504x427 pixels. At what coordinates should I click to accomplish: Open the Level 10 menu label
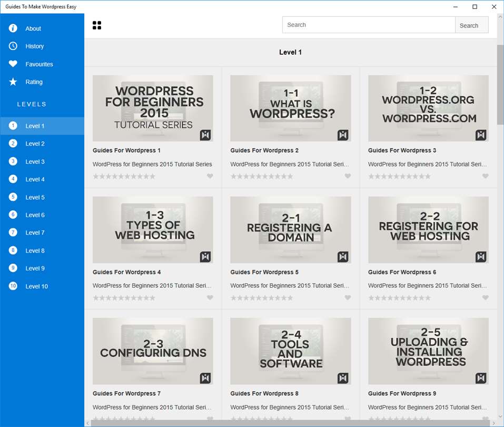pos(37,286)
